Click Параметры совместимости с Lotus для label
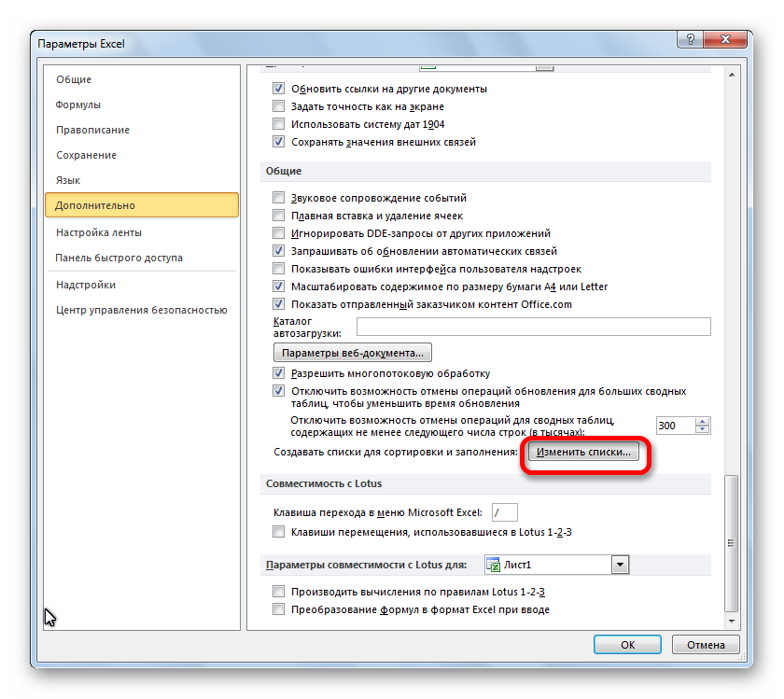The height and width of the screenshot is (699, 784). click(366, 565)
